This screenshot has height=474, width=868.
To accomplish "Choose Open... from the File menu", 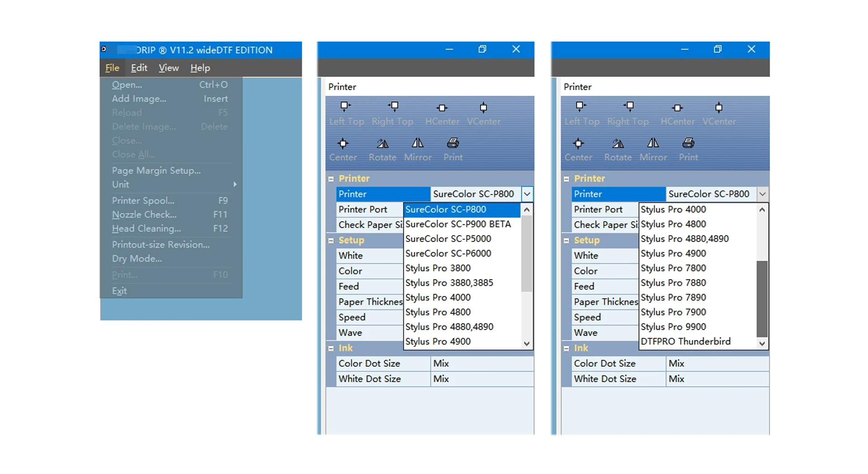I will coord(171,85).
